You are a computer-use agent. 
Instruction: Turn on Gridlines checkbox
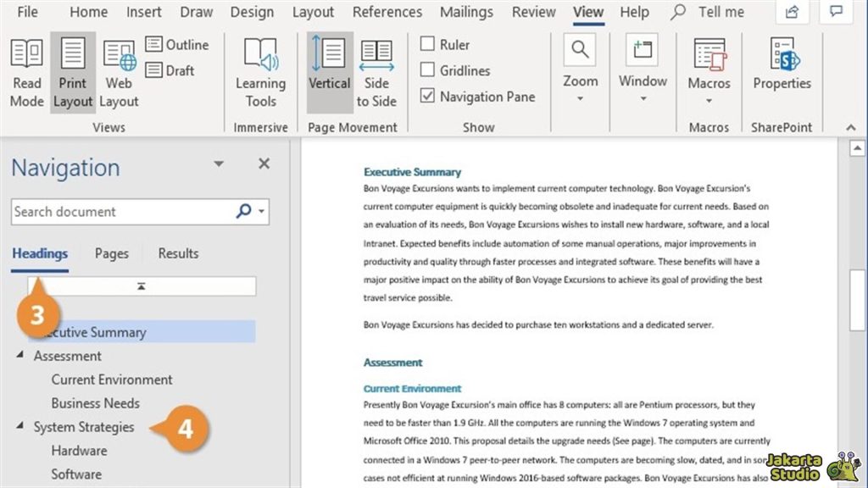[x=428, y=71]
